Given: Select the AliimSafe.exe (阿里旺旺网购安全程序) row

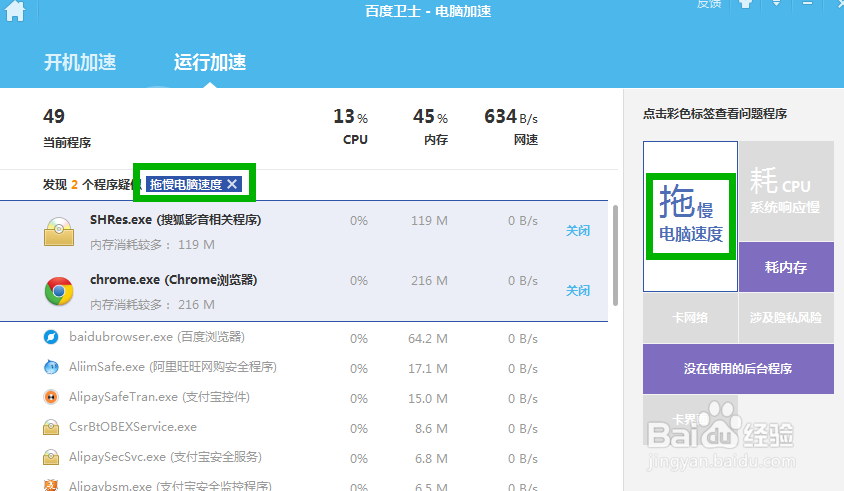Looking at the screenshot, I should [x=304, y=368].
